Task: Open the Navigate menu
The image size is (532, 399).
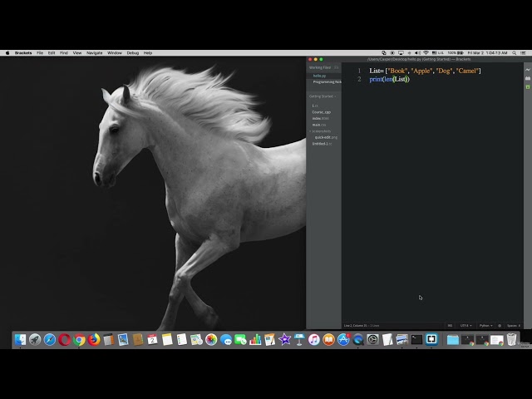Action: pyautogui.click(x=94, y=53)
